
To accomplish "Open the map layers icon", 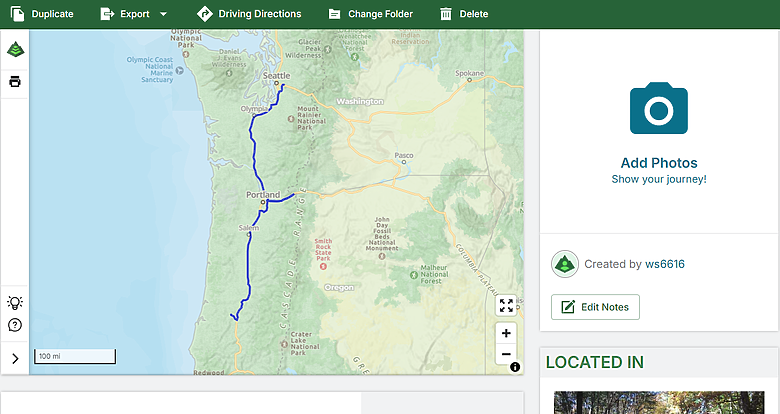I will (x=15, y=49).
